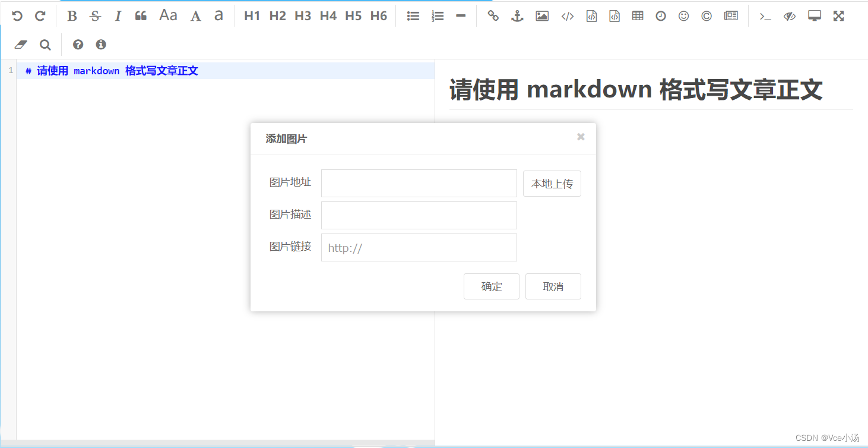Click the 本地上传 upload button
868x448 pixels.
pyautogui.click(x=552, y=184)
